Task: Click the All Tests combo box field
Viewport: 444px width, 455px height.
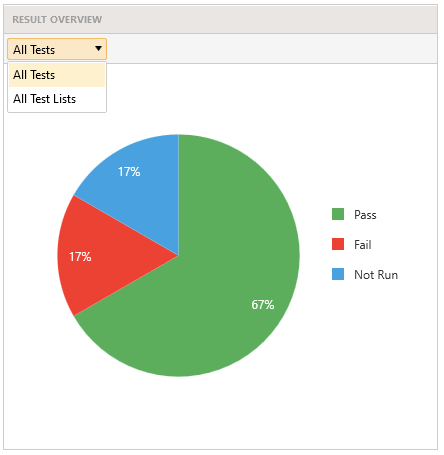Action: (57, 49)
